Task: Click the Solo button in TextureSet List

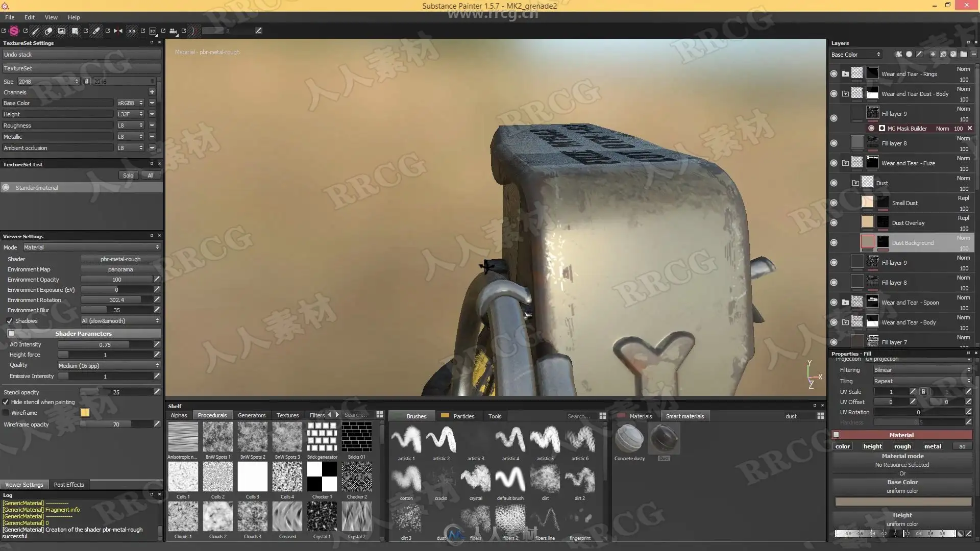Action: click(128, 176)
